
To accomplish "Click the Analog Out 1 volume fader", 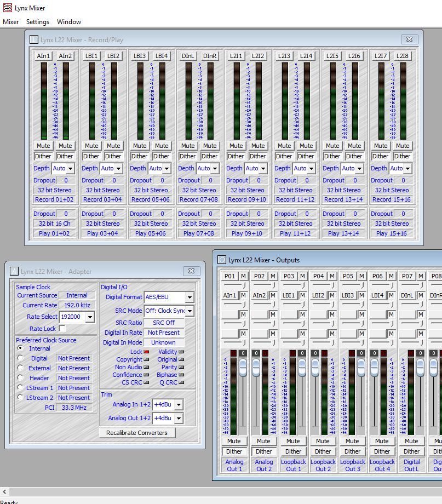I will coord(243,367).
